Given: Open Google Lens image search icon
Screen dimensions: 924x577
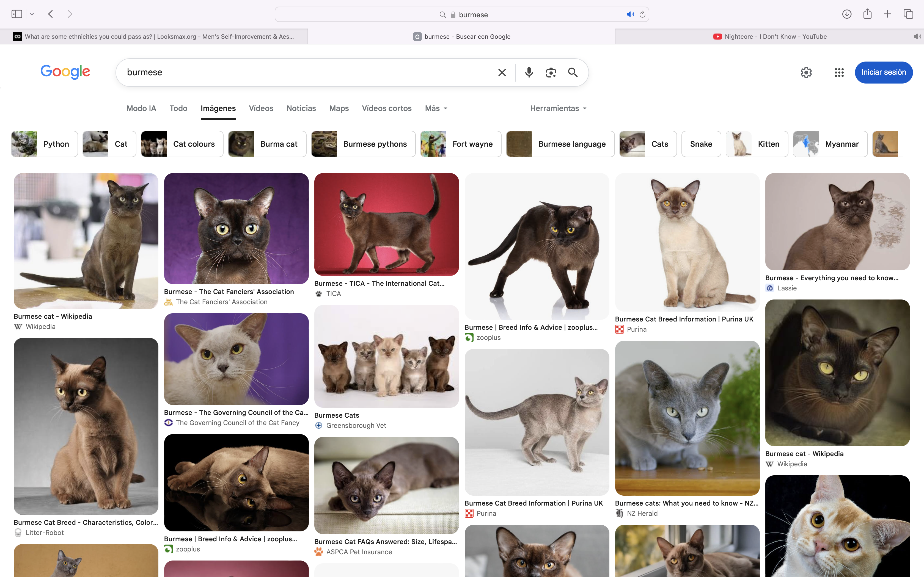Looking at the screenshot, I should click(x=551, y=73).
